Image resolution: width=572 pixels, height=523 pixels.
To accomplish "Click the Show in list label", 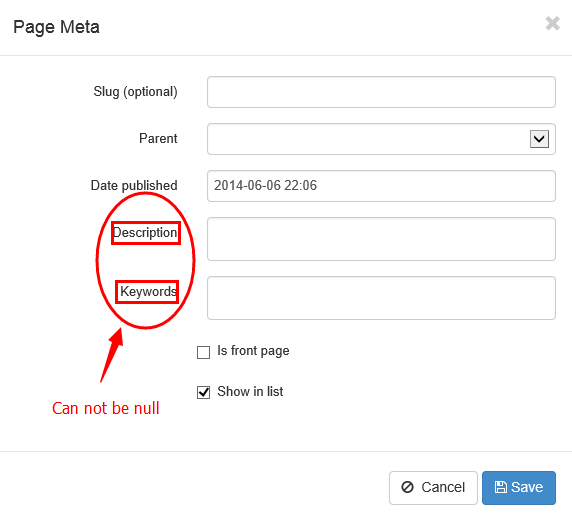I will pos(250,391).
